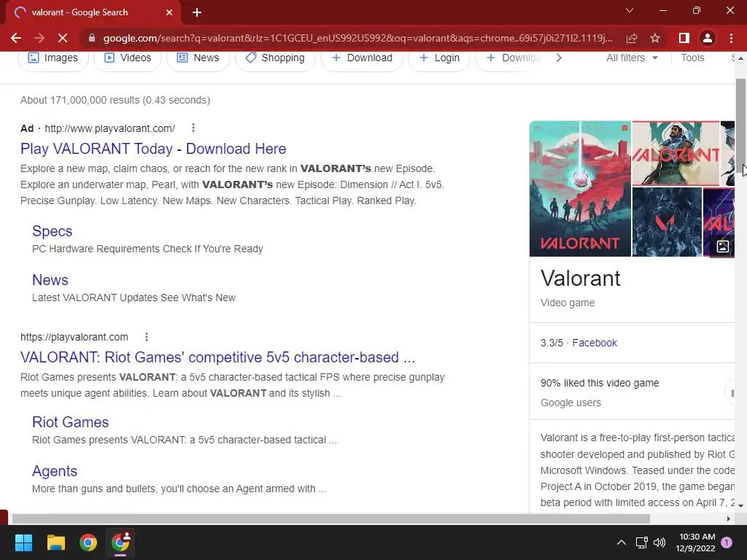747x560 pixels.
Task: Open a new tab with plus button
Action: click(197, 12)
